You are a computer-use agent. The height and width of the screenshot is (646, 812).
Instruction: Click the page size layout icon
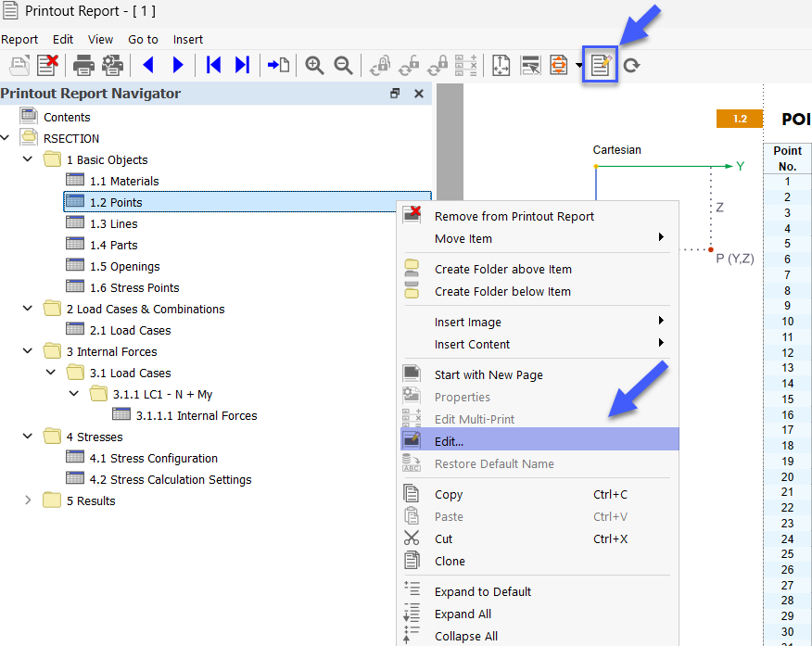501,65
